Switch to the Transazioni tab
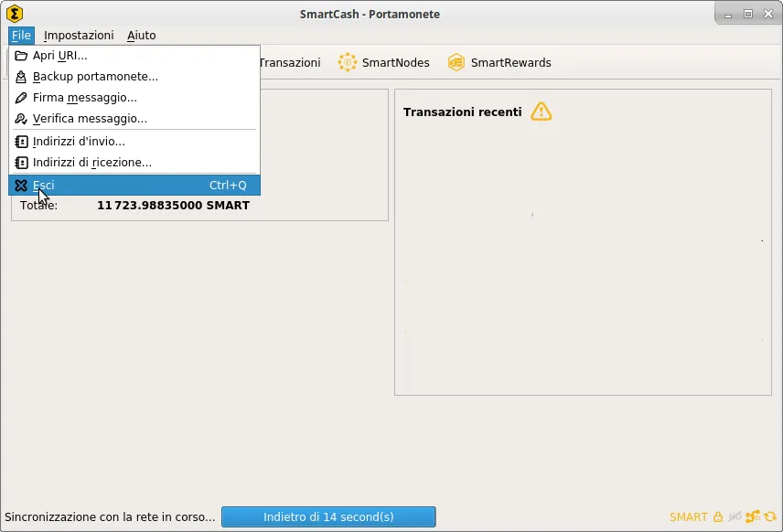 [290, 63]
